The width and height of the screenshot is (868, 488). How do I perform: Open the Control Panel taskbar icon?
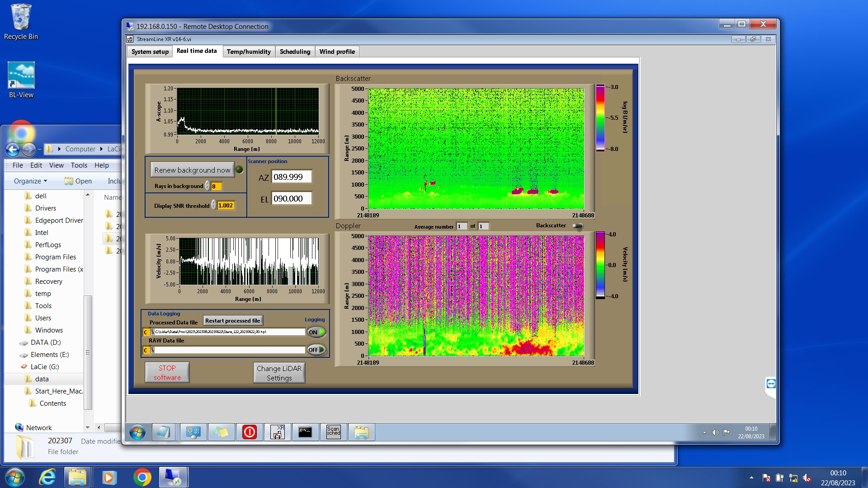click(193, 432)
